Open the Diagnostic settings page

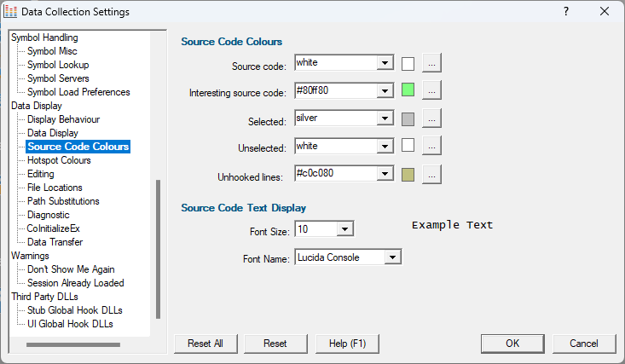[49, 215]
